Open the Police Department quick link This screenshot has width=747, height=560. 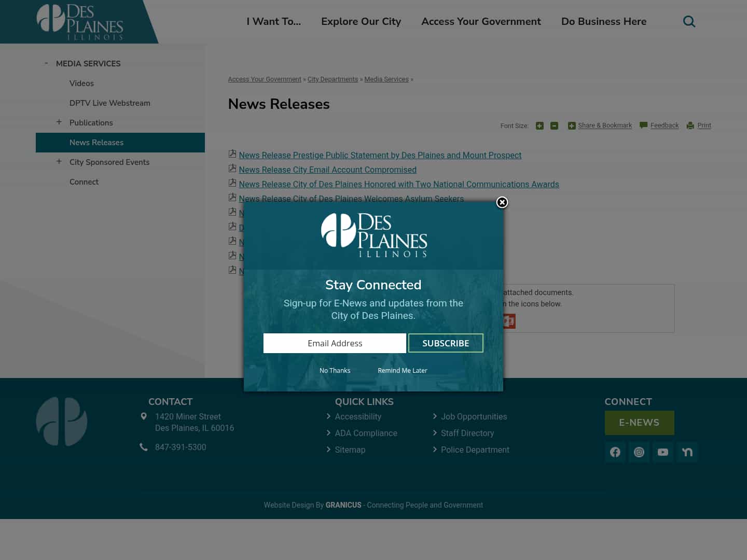pyautogui.click(x=475, y=450)
